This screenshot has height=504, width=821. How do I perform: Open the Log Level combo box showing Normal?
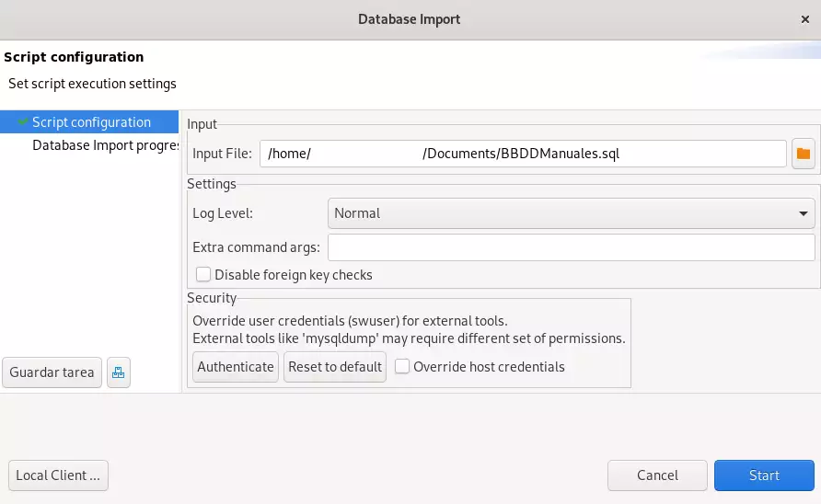tap(571, 213)
